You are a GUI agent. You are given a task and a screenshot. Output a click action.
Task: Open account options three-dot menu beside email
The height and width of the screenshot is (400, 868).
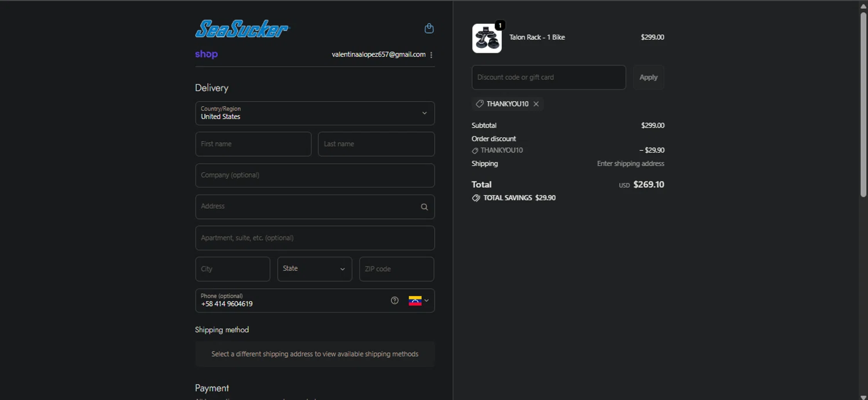(431, 55)
